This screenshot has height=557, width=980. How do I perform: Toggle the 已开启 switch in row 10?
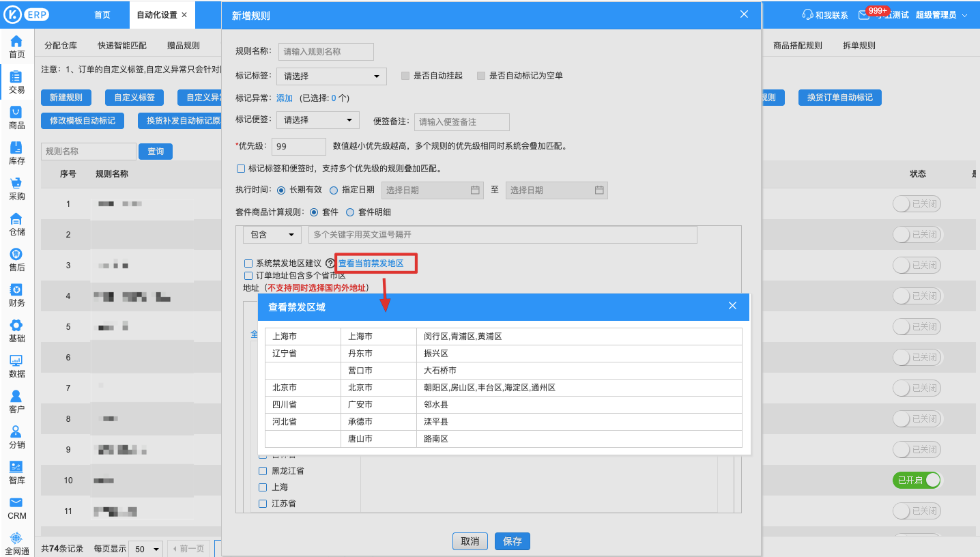pyautogui.click(x=917, y=480)
